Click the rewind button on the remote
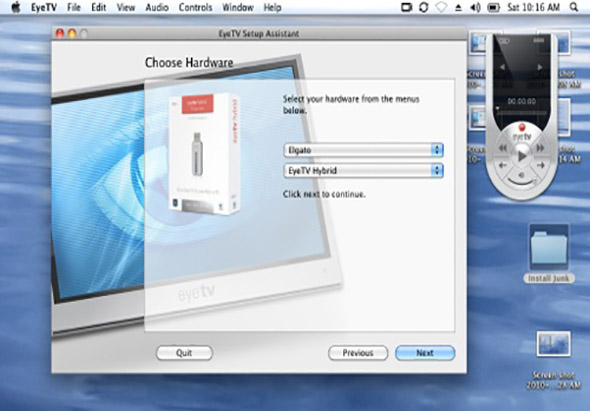The height and width of the screenshot is (411, 590). (502, 148)
